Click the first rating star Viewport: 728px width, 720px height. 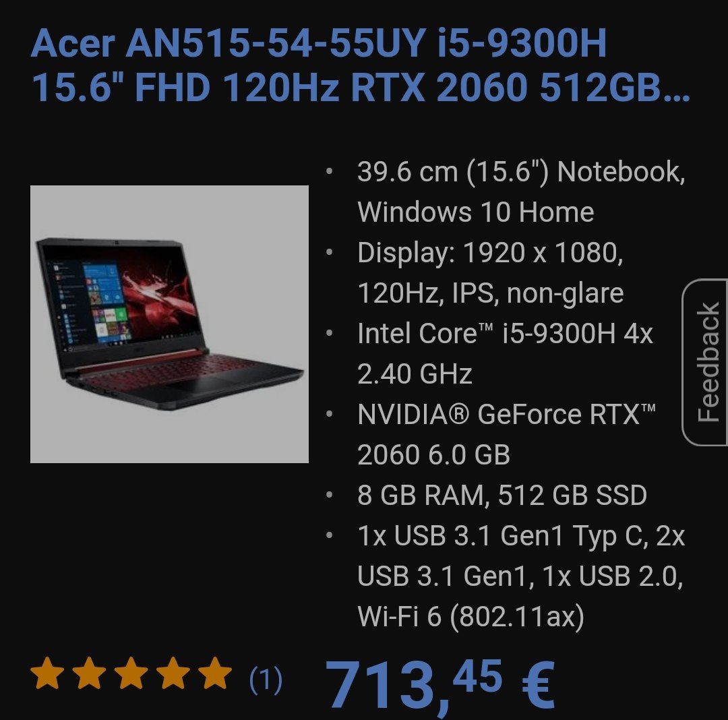(x=47, y=673)
